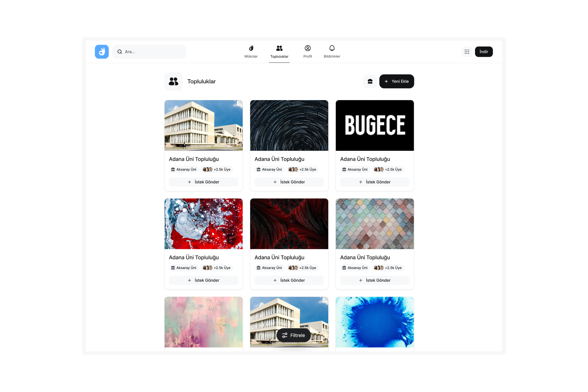Screen dimensions: 588x392
Task: Send request on the BUGECE card
Action: pyautogui.click(x=375, y=182)
